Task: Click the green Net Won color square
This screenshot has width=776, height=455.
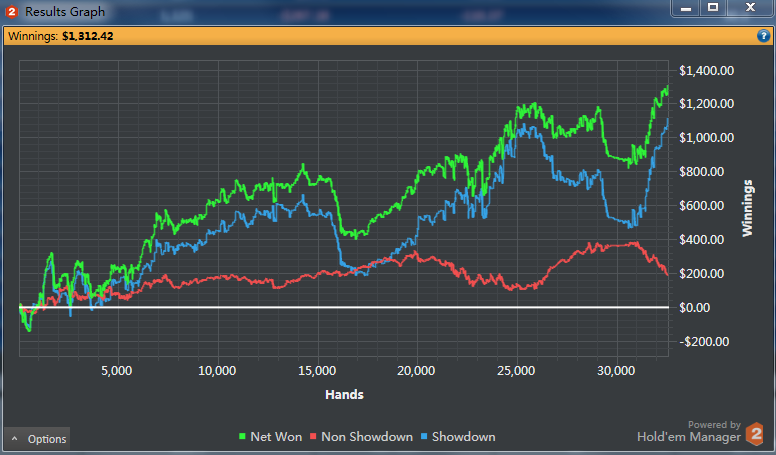Action: pyautogui.click(x=241, y=437)
